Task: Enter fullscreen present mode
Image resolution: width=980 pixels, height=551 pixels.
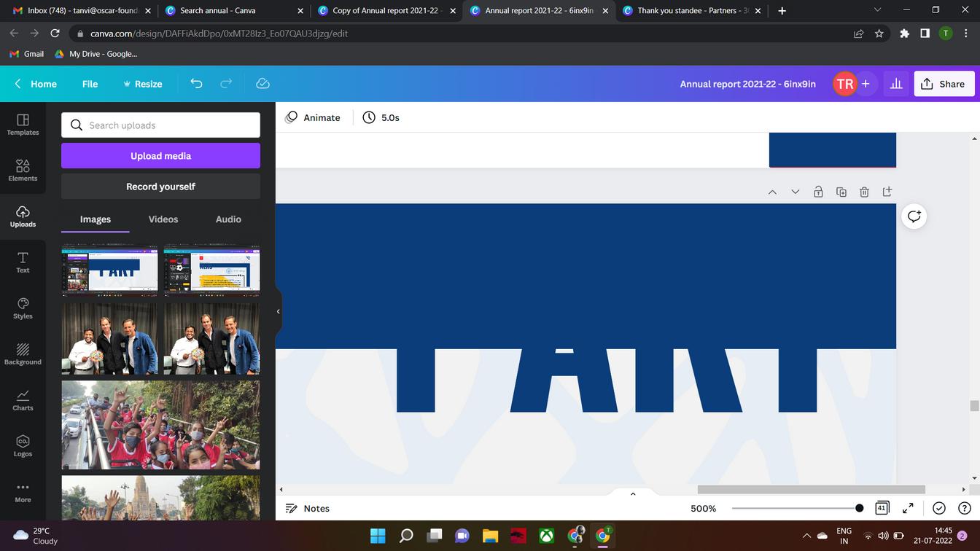Action: coord(909,508)
